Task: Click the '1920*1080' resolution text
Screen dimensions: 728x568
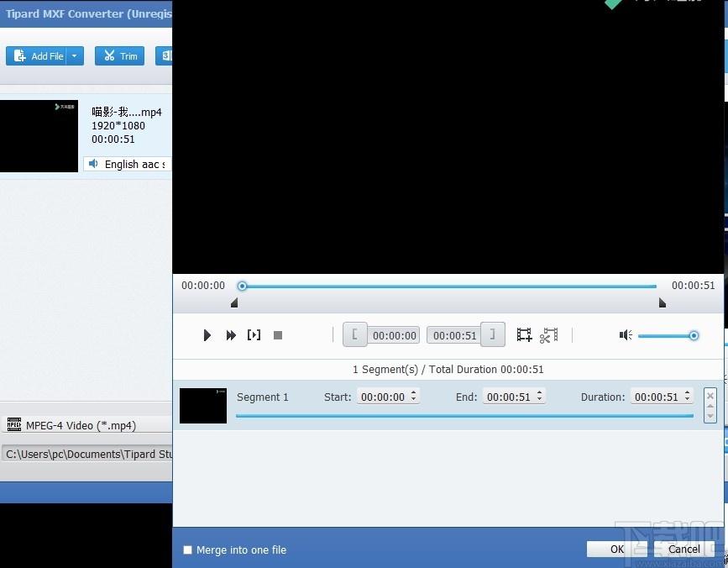Action: 118,125
